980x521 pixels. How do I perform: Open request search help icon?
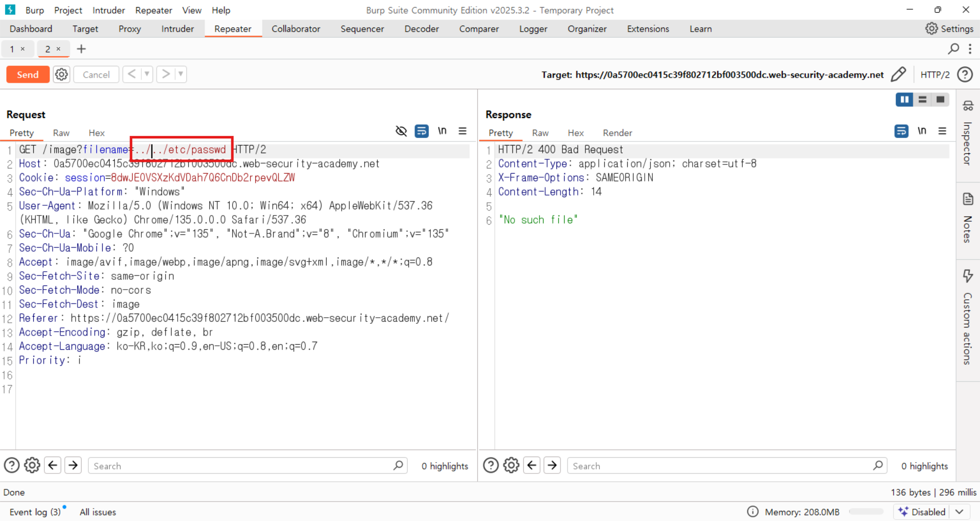pos(12,465)
